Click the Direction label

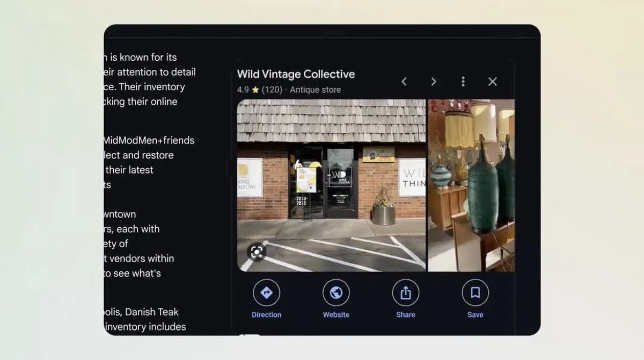click(x=267, y=315)
